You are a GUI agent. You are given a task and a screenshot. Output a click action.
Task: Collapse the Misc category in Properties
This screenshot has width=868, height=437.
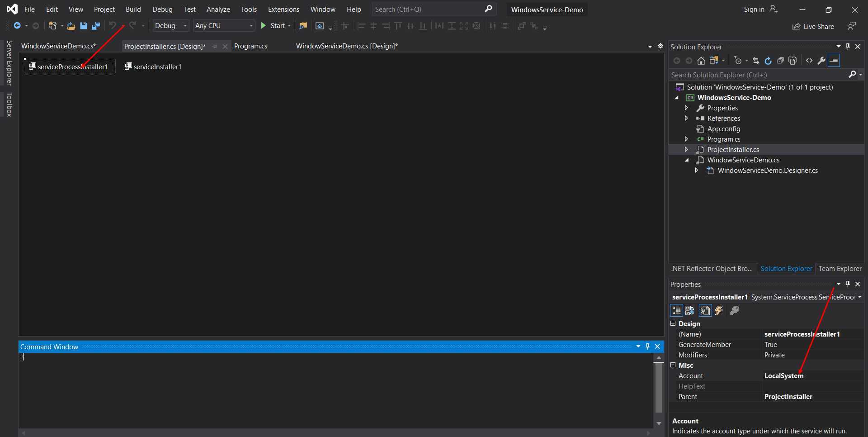pos(673,365)
